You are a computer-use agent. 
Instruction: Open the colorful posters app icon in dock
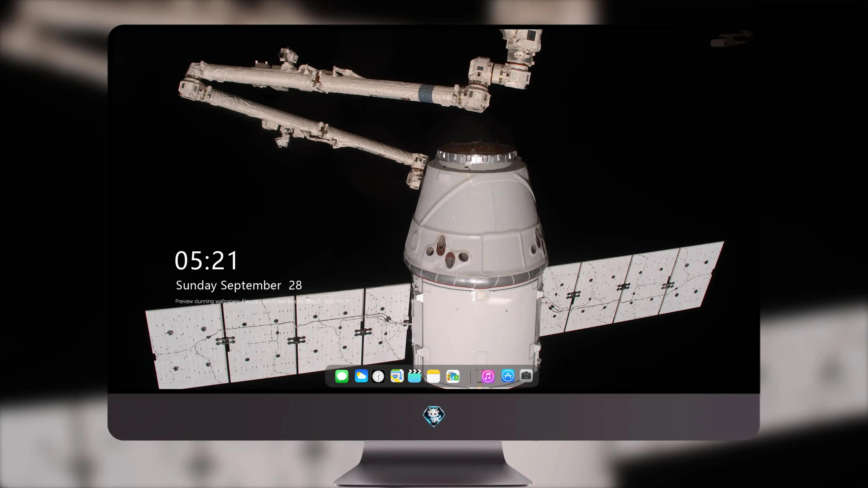453,376
